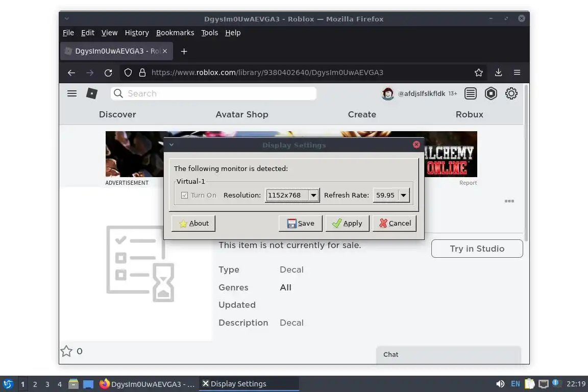Open the user avatar profile picture
This screenshot has height=392, width=588.
[388, 93]
